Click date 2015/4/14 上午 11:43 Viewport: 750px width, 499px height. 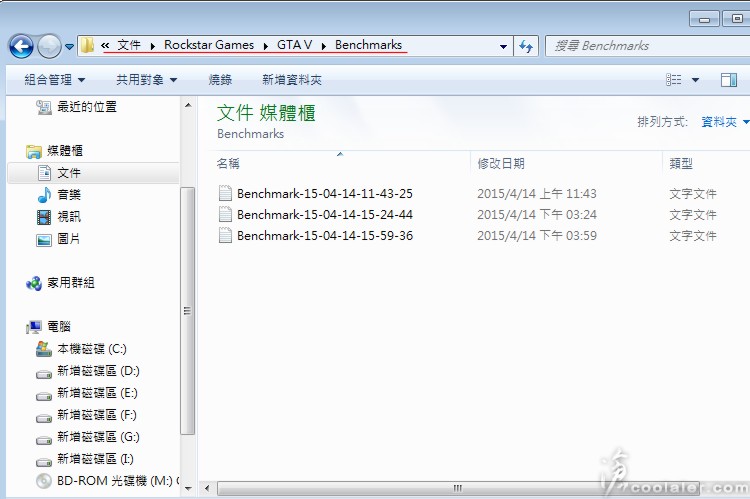(x=537, y=193)
